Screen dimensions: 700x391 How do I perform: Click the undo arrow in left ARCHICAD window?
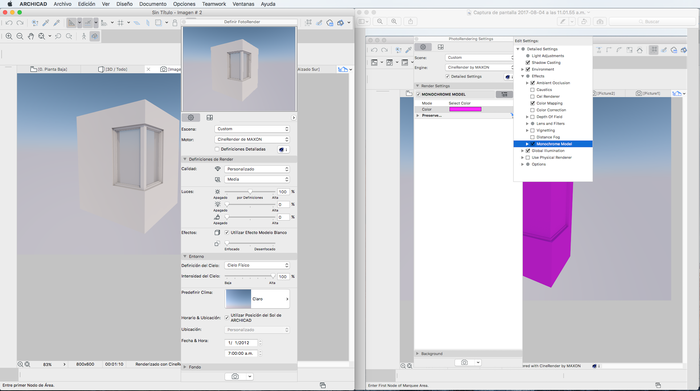(x=9, y=23)
